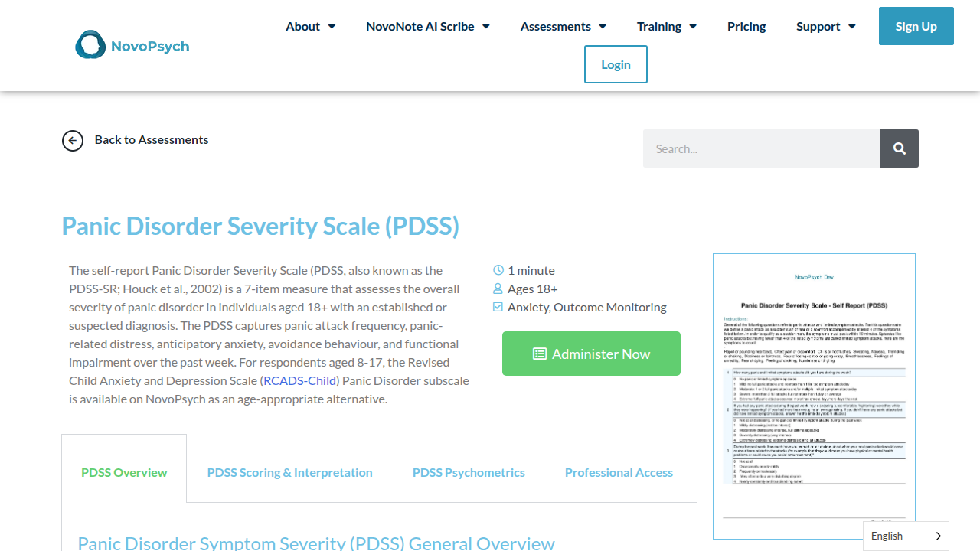Select the PDSS Overview tab
The height and width of the screenshot is (551, 980).
point(124,472)
